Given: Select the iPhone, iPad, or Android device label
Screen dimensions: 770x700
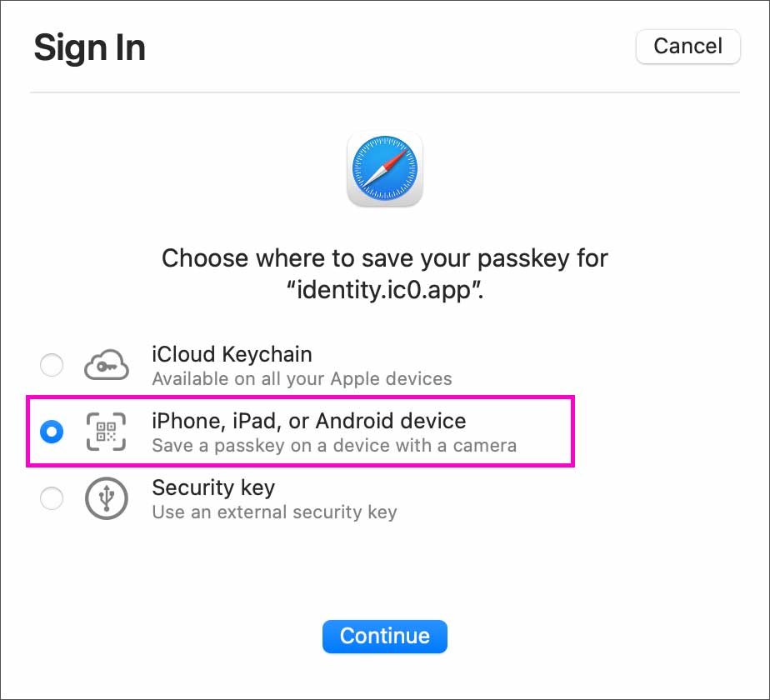Looking at the screenshot, I should click(x=309, y=421).
